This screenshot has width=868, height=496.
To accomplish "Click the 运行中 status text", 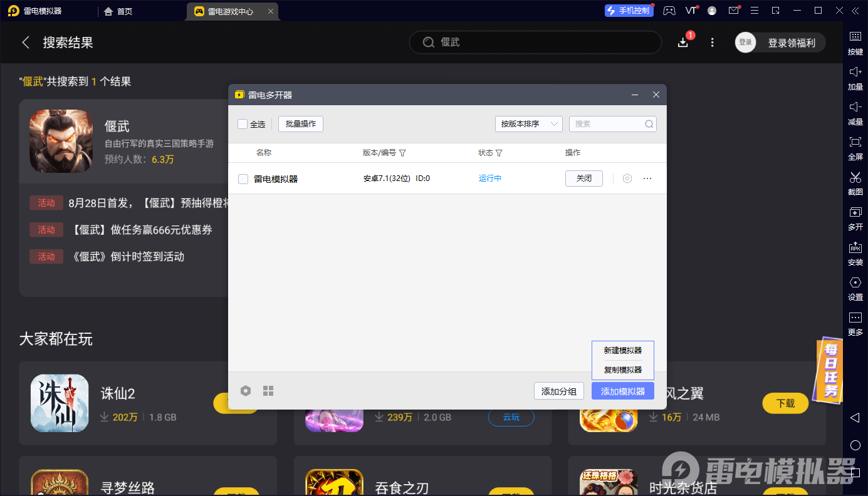I will tap(490, 178).
